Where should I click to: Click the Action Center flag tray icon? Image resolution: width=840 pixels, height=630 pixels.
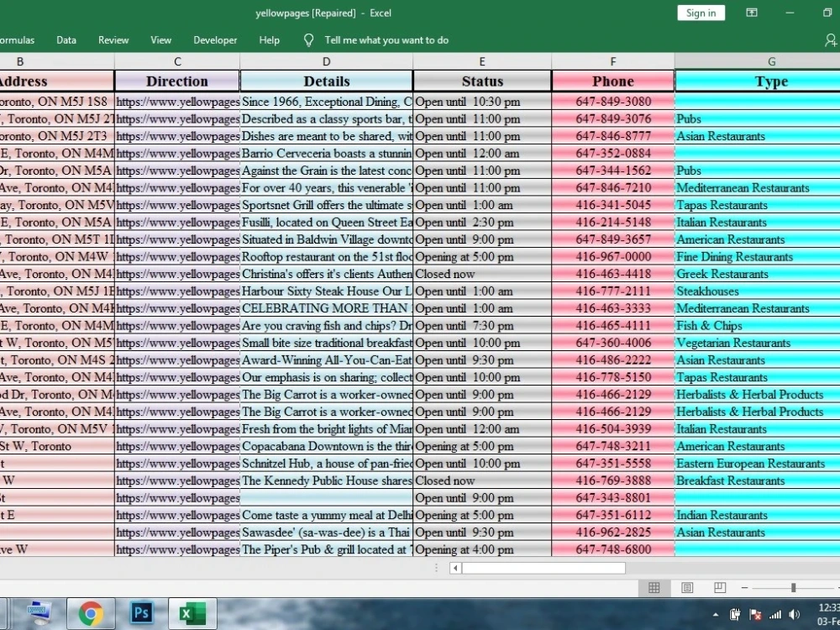pyautogui.click(x=755, y=615)
